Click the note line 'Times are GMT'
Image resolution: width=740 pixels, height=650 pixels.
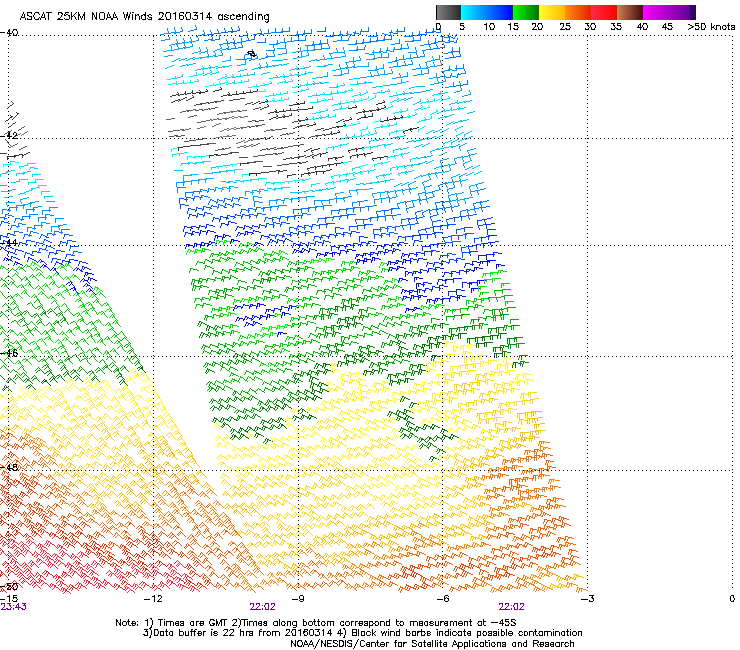(x=192, y=623)
